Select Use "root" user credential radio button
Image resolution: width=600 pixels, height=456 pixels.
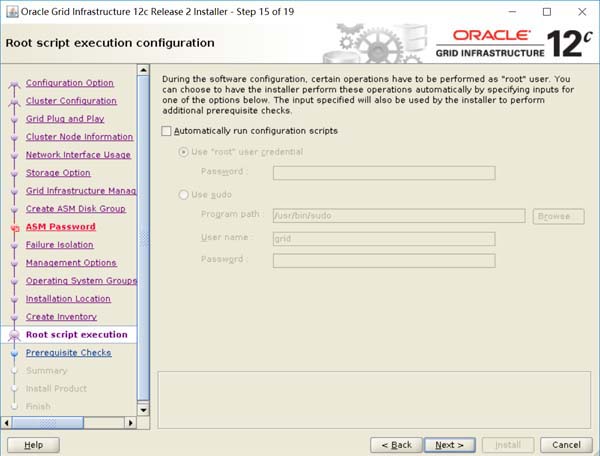click(x=183, y=152)
